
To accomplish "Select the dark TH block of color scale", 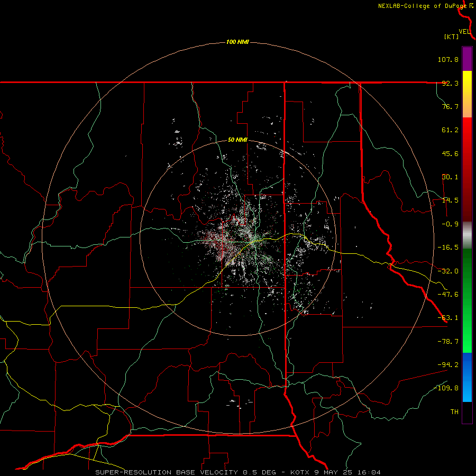I will click(x=467, y=412).
